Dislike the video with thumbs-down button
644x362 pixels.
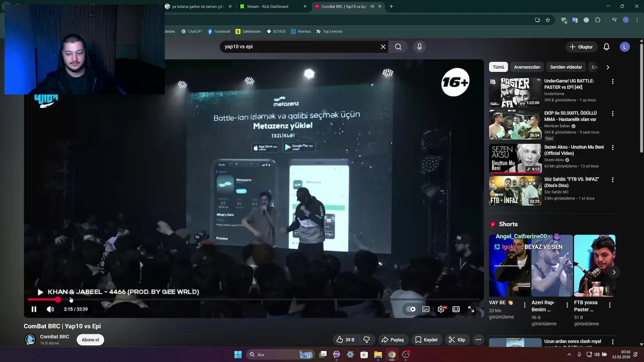[x=367, y=340]
